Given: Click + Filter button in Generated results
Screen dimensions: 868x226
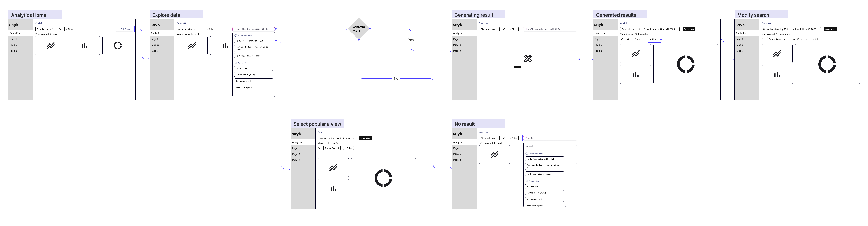Looking at the screenshot, I should point(654,39).
